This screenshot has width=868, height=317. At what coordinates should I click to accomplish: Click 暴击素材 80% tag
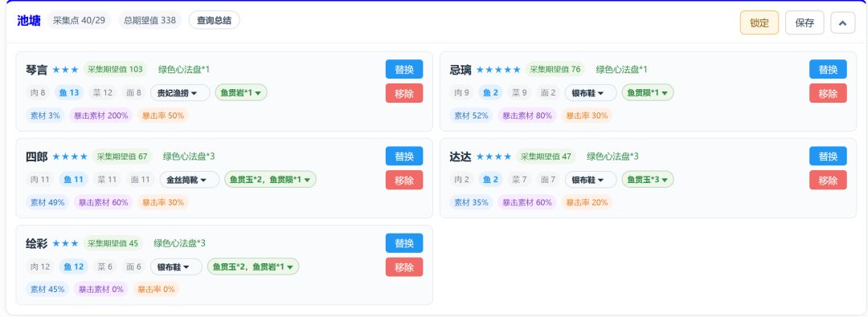pos(527,116)
